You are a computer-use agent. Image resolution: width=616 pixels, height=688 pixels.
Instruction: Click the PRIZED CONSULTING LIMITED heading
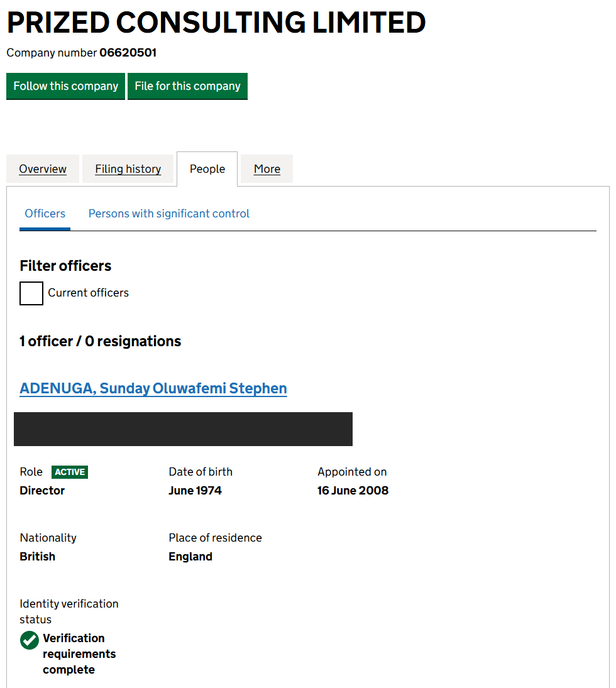(x=216, y=23)
